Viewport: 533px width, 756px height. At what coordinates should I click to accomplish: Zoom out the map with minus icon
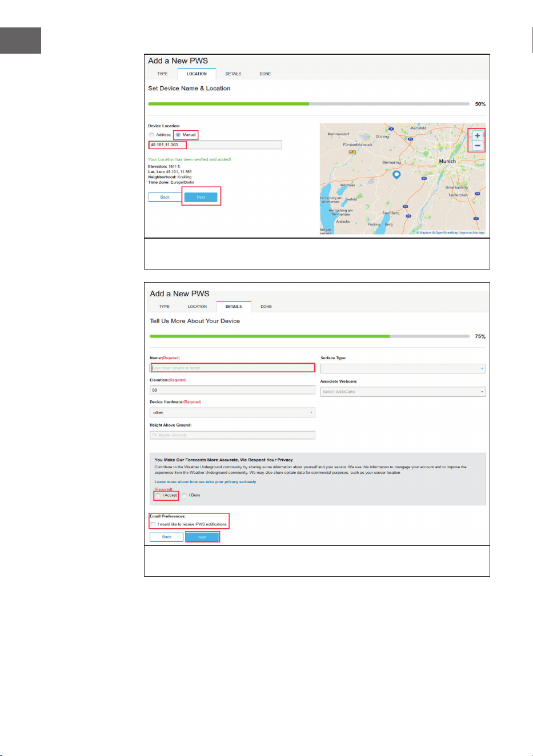click(477, 146)
